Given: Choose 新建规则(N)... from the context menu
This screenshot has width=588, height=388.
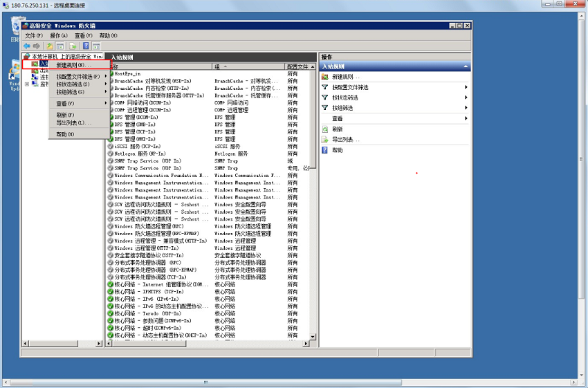Looking at the screenshot, I should click(x=79, y=65).
